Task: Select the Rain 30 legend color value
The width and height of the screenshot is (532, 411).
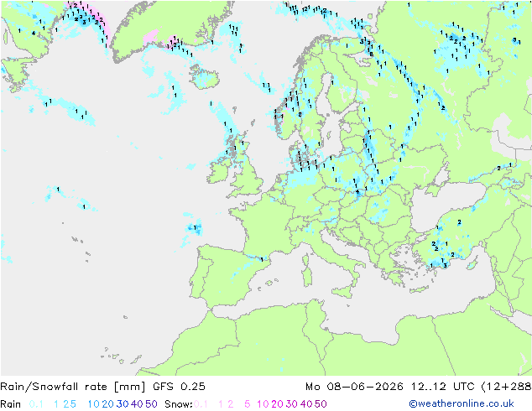Action: tap(123, 404)
